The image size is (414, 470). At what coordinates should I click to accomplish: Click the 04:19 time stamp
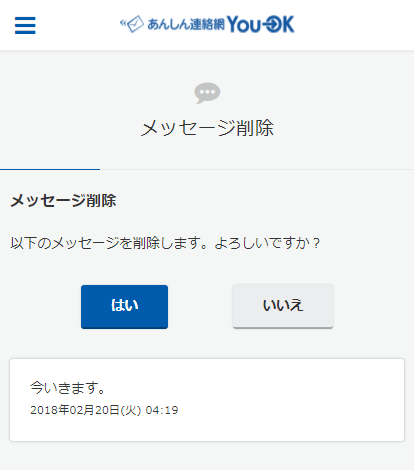pyautogui.click(x=162, y=410)
